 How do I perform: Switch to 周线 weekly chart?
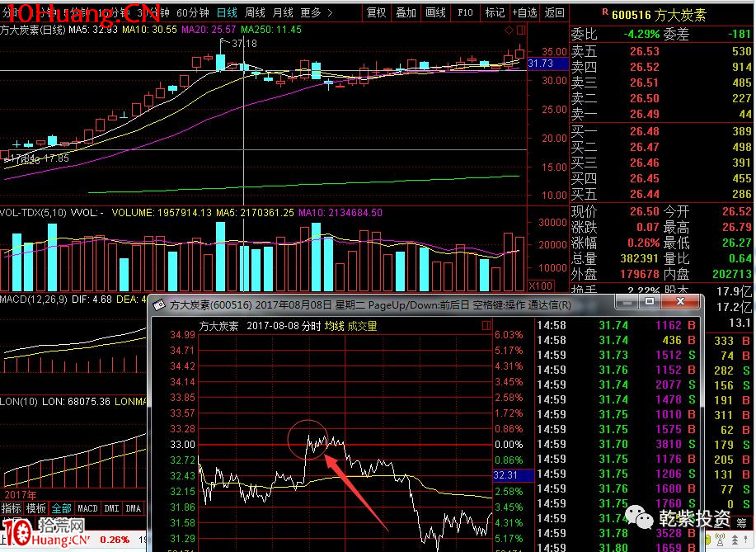pos(255,13)
